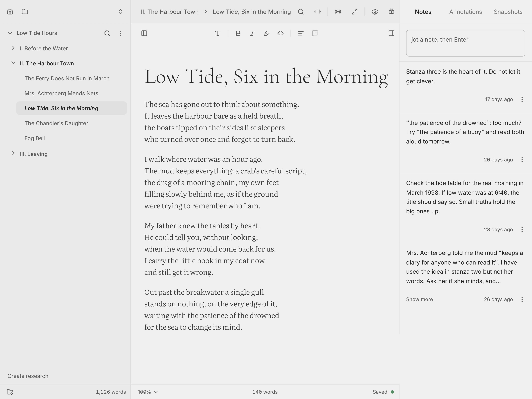Toggle italic formatting
Screen dimensions: 532x399
click(252, 33)
